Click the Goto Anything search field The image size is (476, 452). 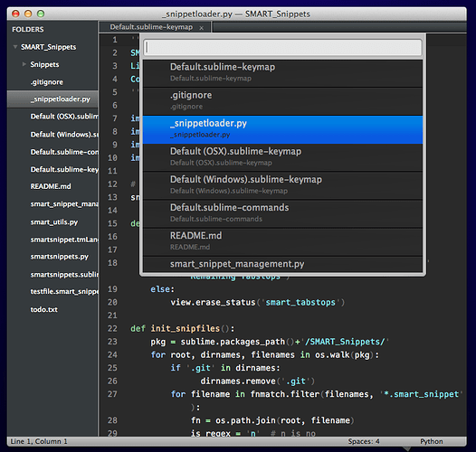[283, 48]
